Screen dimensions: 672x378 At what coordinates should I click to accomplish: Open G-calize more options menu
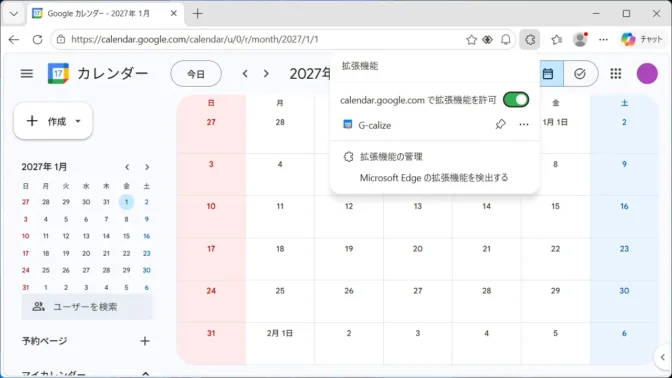[x=524, y=125]
